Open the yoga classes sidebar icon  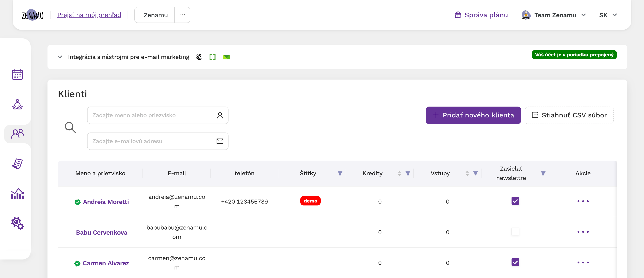[17, 104]
